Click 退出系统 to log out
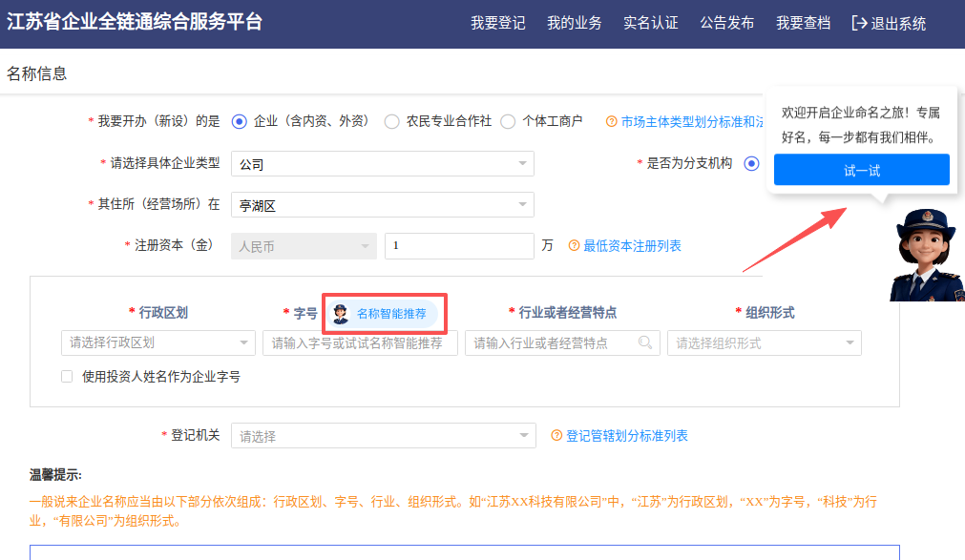Screen dimensions: 965x560 pyautogui.click(x=898, y=24)
